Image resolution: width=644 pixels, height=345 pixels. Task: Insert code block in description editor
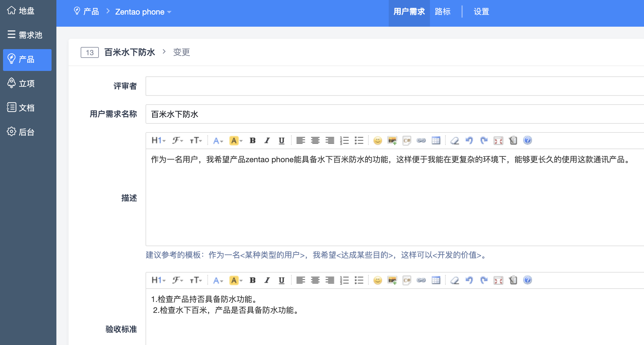(x=407, y=140)
